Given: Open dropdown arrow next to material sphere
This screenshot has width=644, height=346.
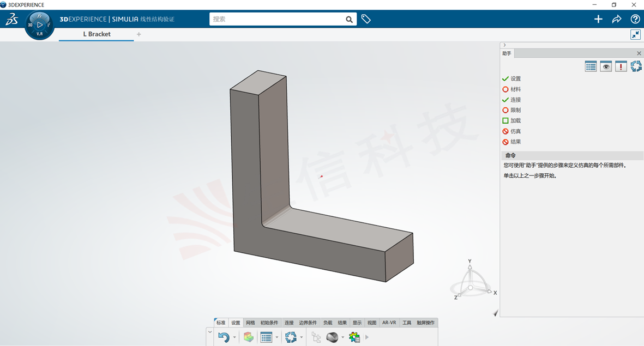Looking at the screenshot, I should click(342, 337).
